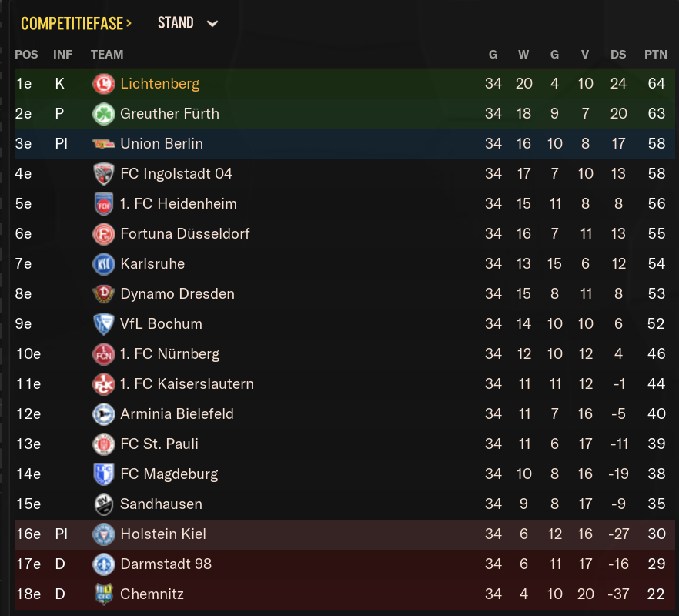Open the Stand dropdown menu
679x616 pixels.
coord(187,23)
